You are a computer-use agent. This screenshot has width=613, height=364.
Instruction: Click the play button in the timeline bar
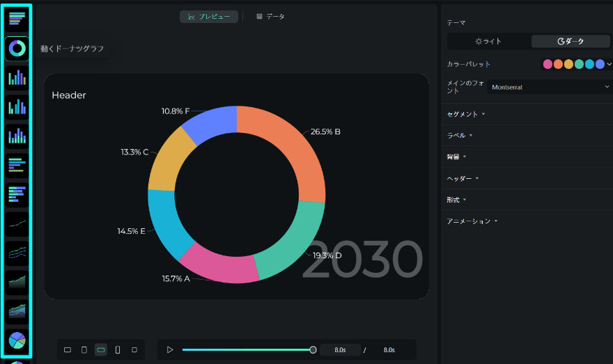coord(170,349)
